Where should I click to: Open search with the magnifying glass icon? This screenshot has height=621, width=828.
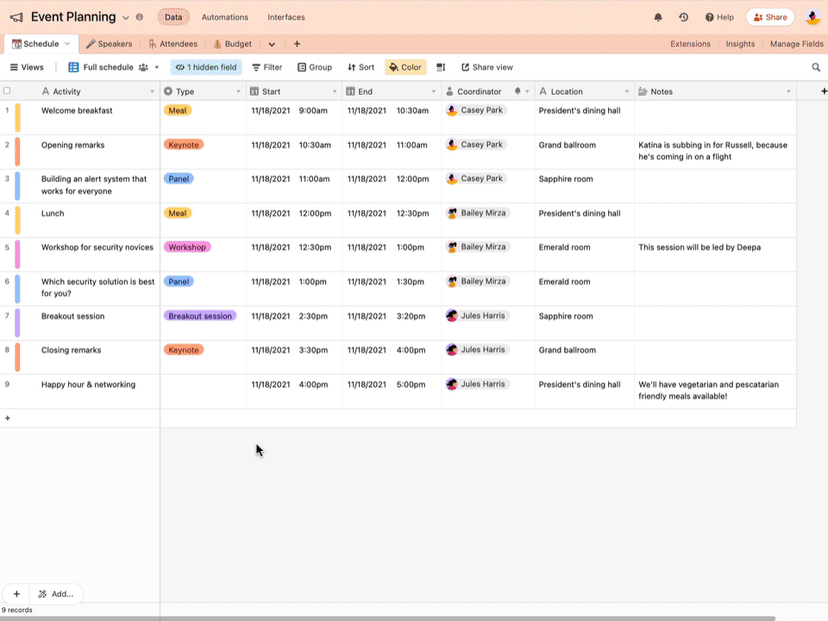point(818,67)
